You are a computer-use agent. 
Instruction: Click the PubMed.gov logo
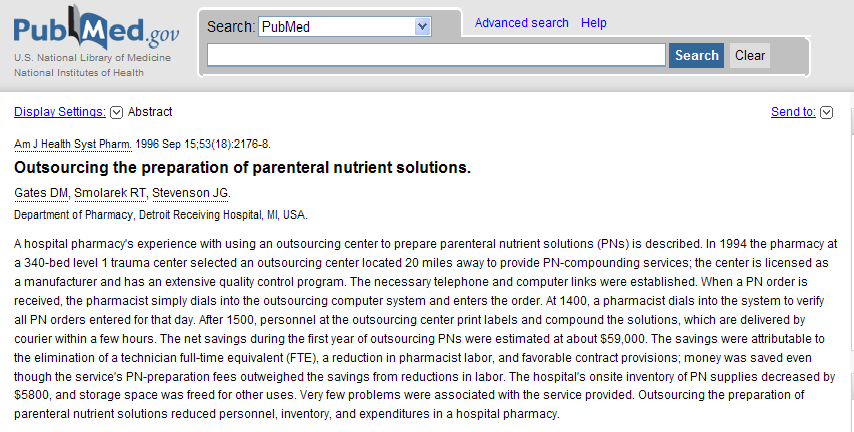pos(96,28)
